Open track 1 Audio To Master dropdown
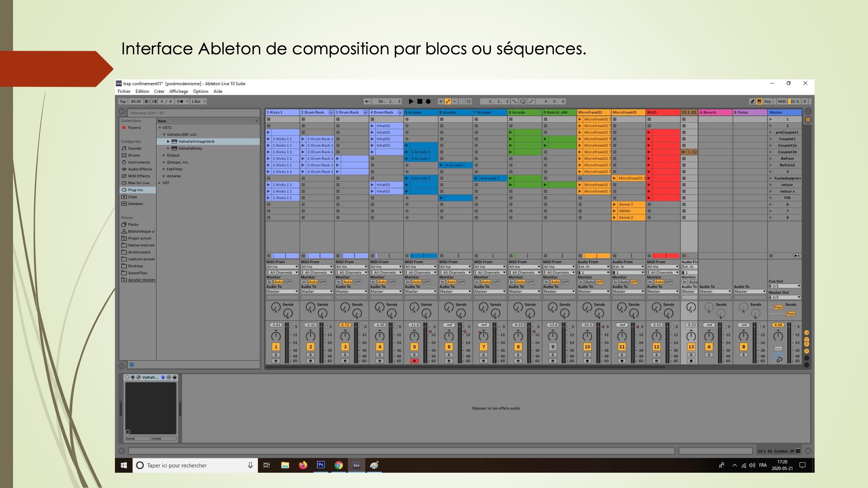 click(x=282, y=291)
